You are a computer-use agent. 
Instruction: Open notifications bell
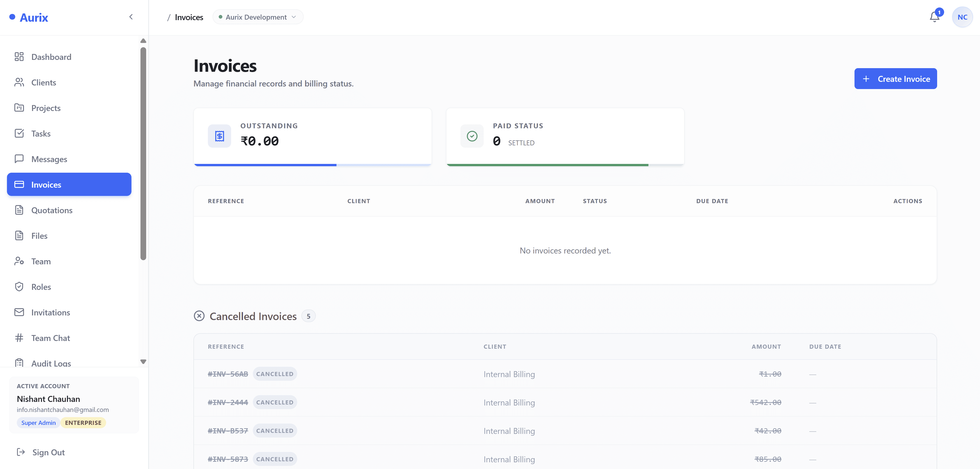[934, 17]
